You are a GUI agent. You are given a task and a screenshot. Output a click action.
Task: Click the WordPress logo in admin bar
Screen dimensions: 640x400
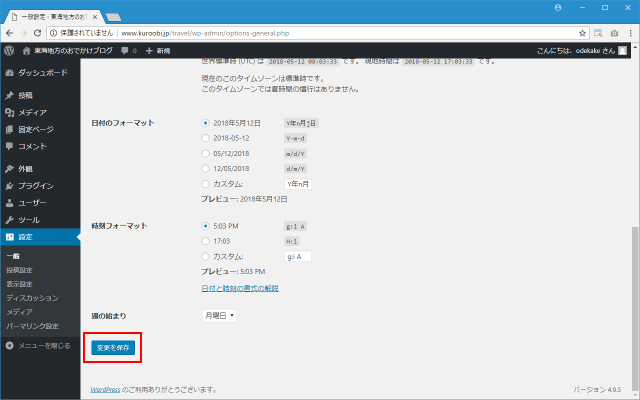[9, 51]
